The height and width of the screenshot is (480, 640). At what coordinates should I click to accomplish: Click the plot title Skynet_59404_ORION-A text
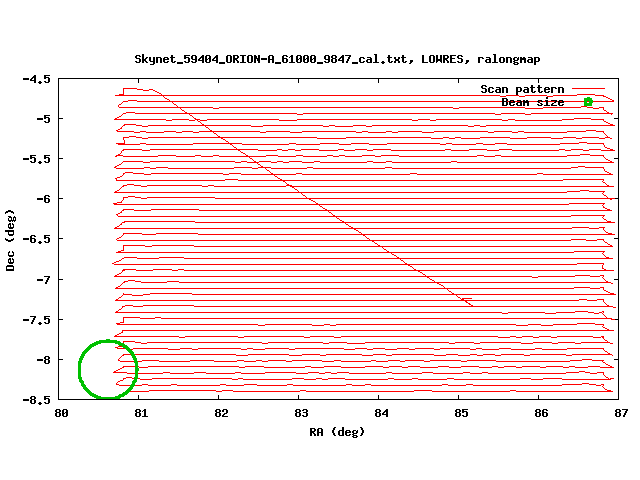(x=337, y=59)
